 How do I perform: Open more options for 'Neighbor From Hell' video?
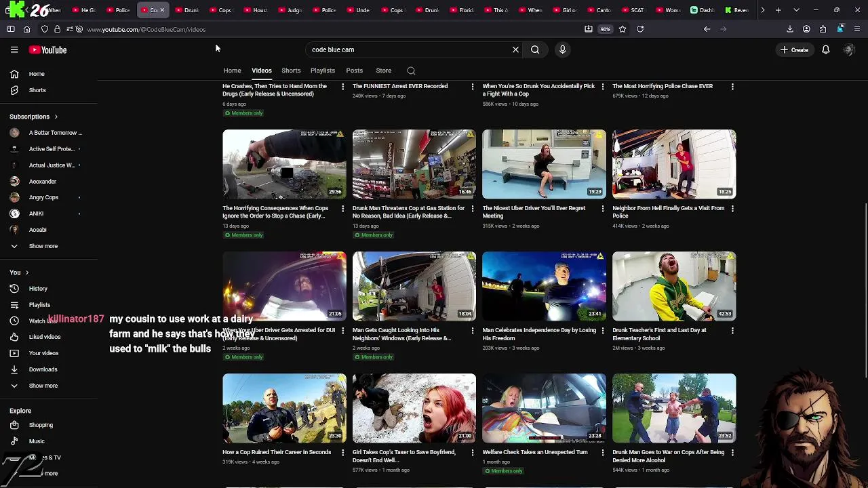pos(732,209)
